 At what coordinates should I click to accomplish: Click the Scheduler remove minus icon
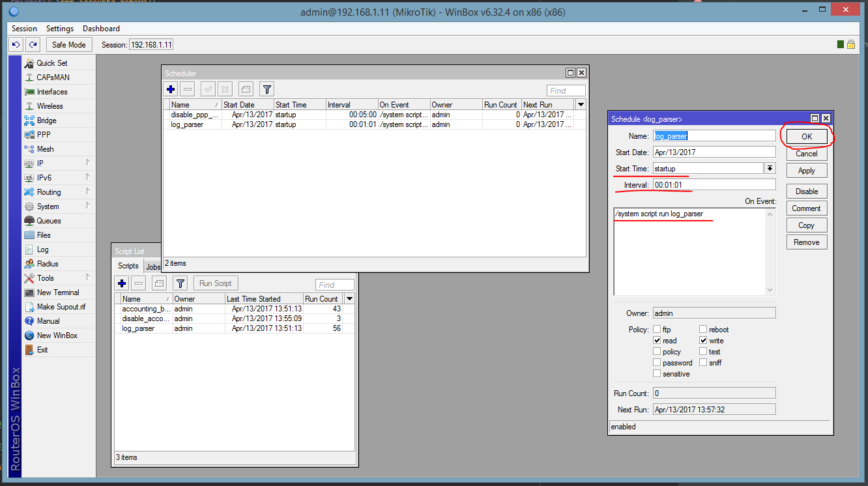coord(188,89)
